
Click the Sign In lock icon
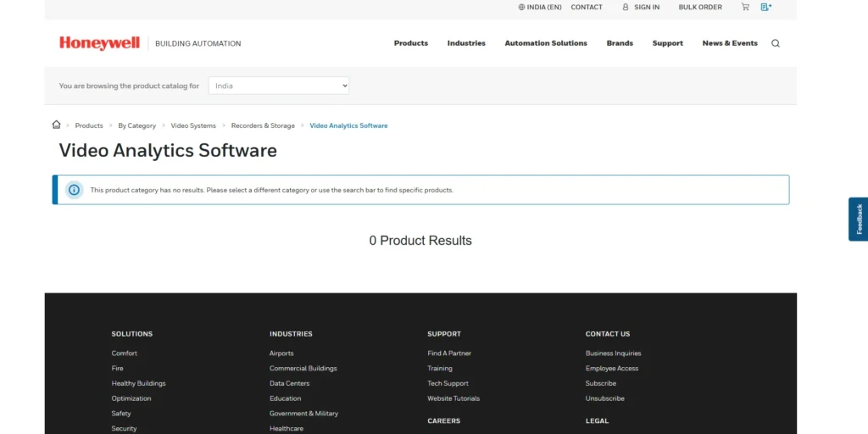click(x=626, y=7)
